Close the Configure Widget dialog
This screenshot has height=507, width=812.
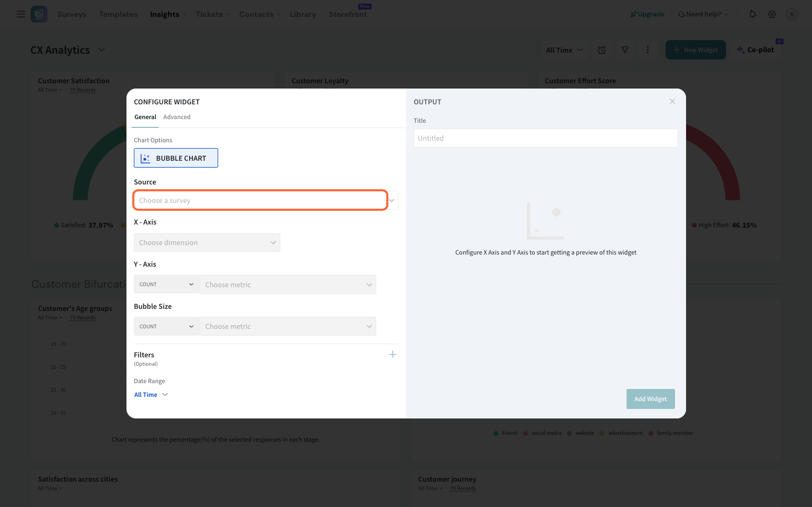click(x=672, y=102)
